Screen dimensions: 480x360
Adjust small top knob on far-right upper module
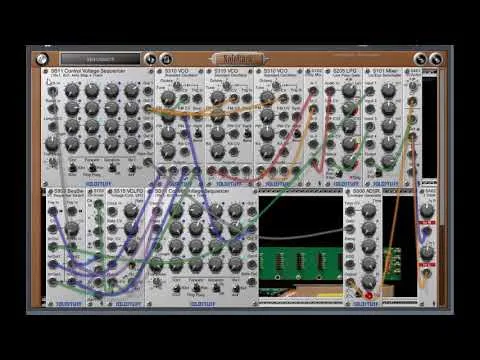(x=413, y=86)
